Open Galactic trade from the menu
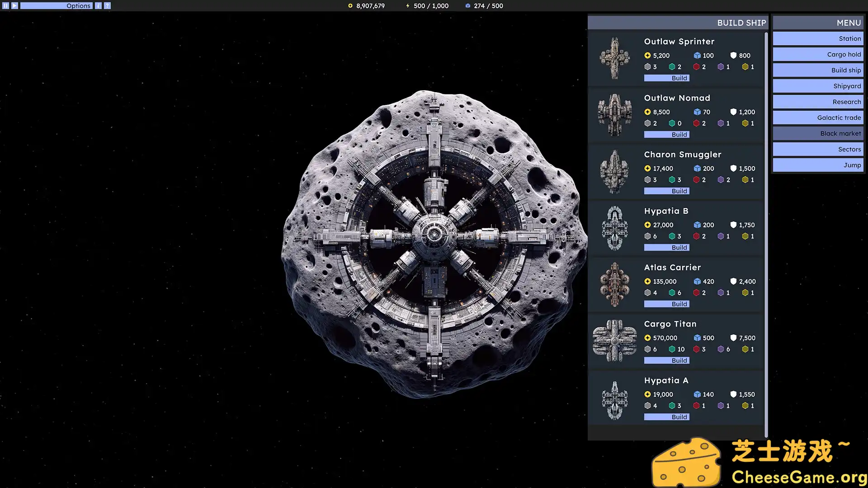 pos(818,118)
